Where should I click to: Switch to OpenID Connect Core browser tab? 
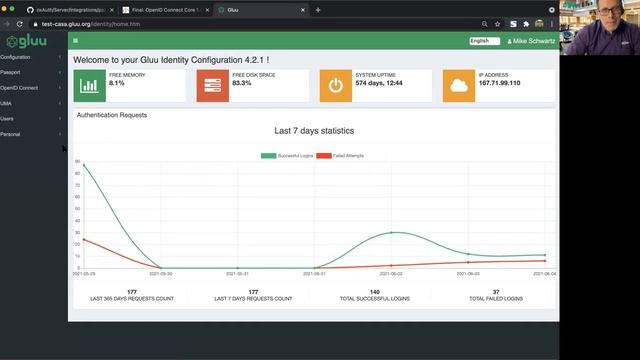[165, 10]
